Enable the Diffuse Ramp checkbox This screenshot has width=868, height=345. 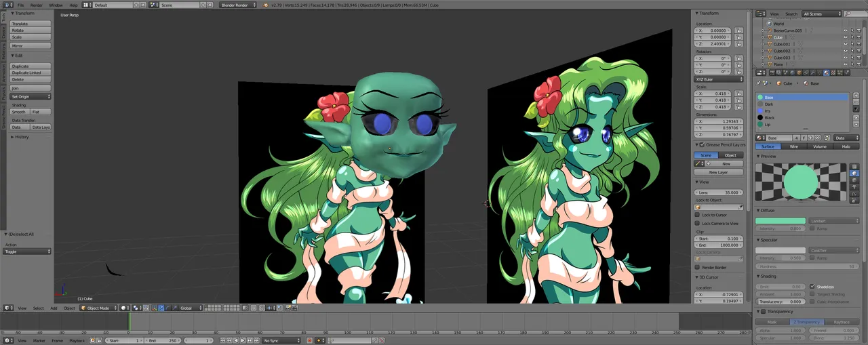coord(812,228)
